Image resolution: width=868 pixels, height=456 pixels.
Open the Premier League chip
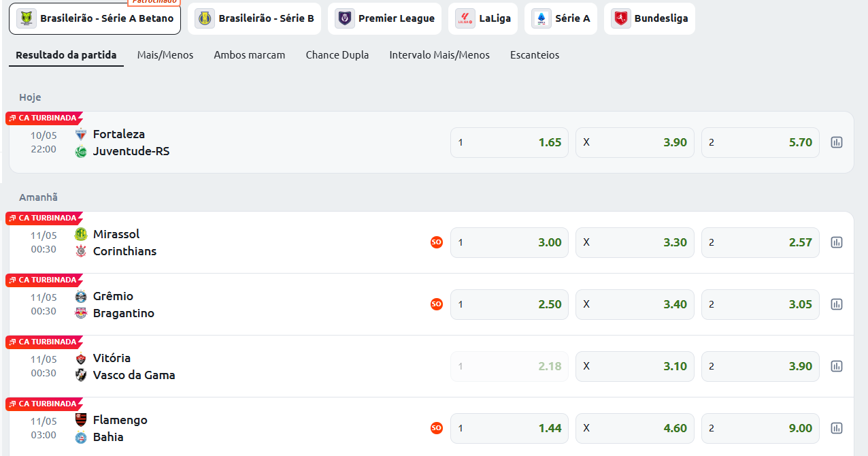point(384,18)
